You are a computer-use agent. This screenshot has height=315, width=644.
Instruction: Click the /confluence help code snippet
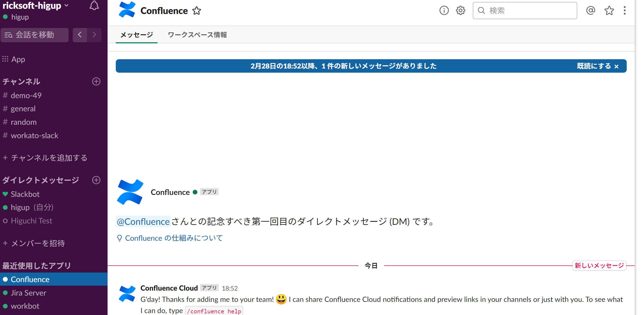pyautogui.click(x=214, y=311)
